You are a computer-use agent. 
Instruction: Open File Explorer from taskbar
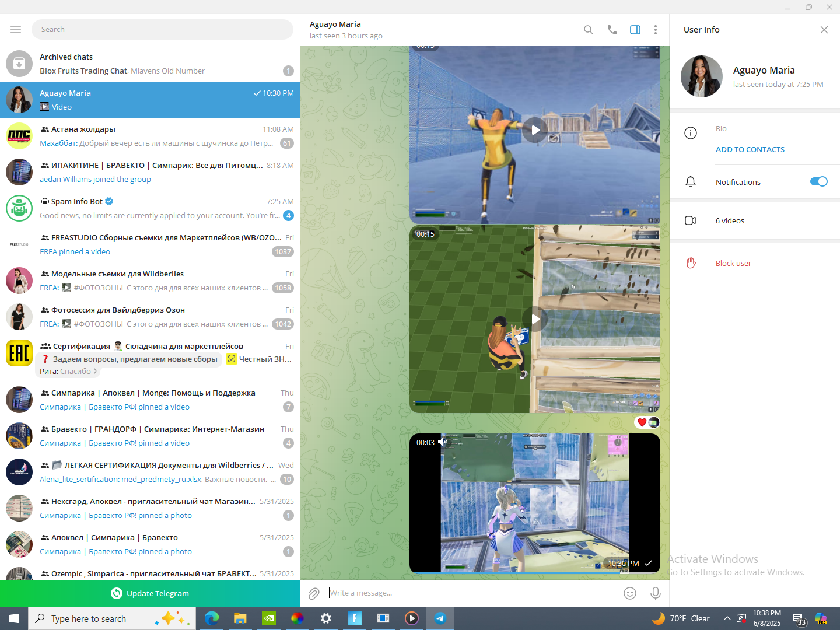240,618
